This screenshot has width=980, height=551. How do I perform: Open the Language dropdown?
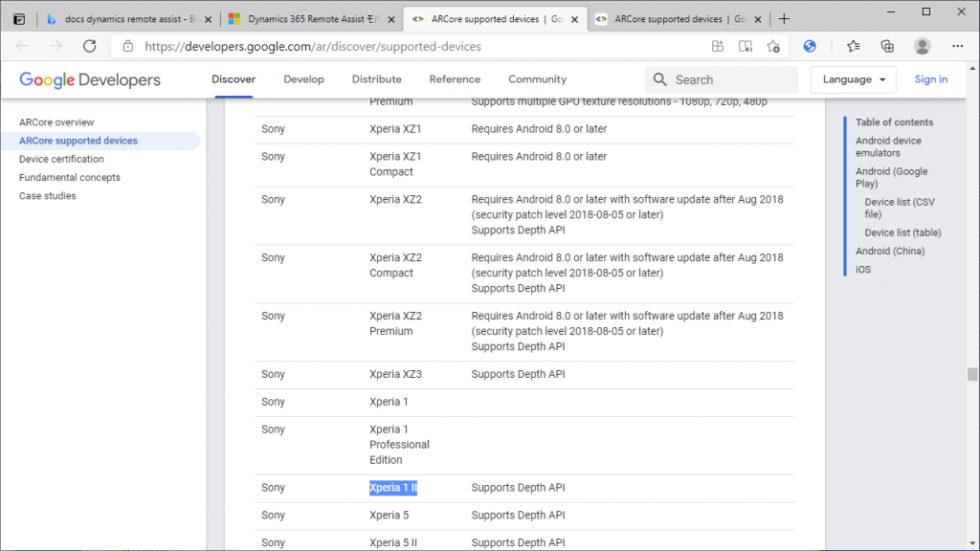853,79
